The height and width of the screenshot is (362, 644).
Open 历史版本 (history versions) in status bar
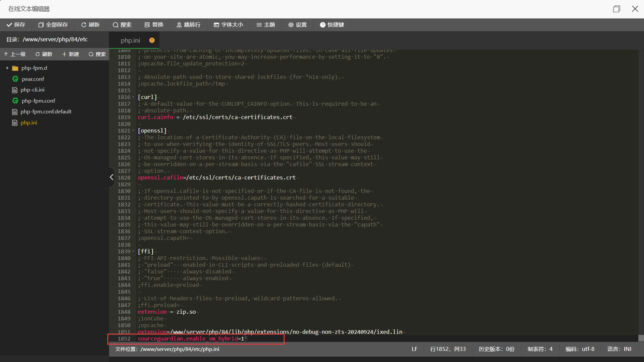click(497, 349)
